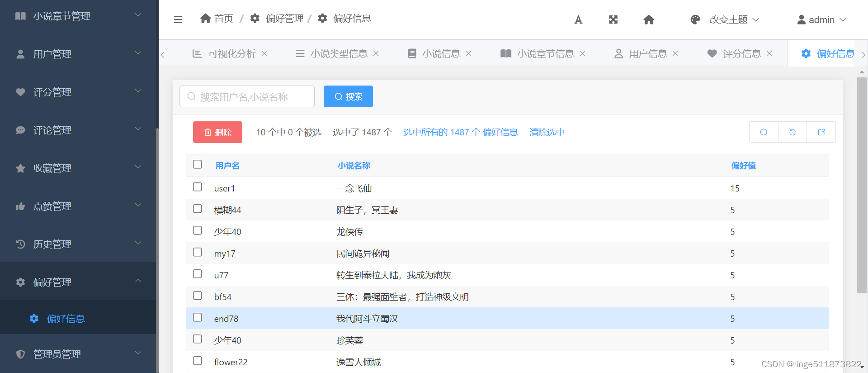This screenshot has height=373, width=868.
Task: Toggle the hamburger sidebar collapse icon
Action: (178, 19)
